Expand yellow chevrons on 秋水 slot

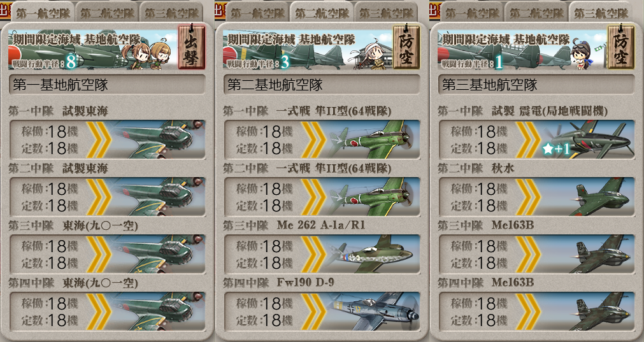tap(528, 197)
